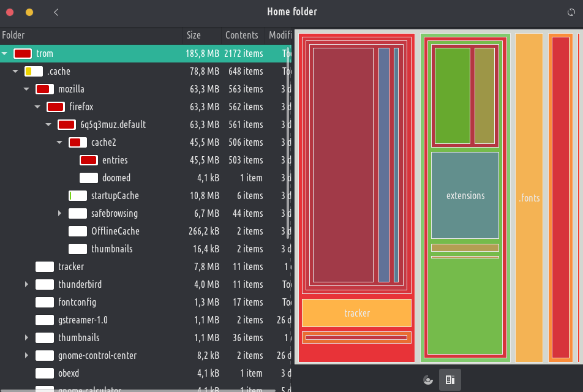The width and height of the screenshot is (583, 392).
Task: Expand the safebrowsing folder
Action: (59, 213)
